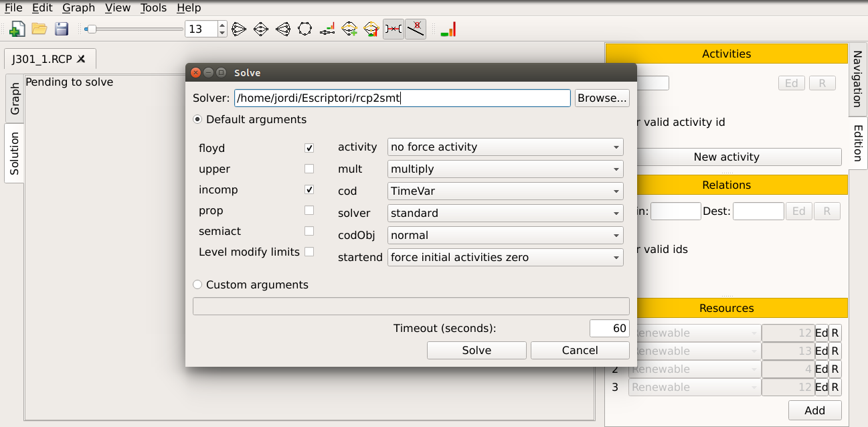
Task: Switch to the vertical Graph tab
Action: click(15, 98)
